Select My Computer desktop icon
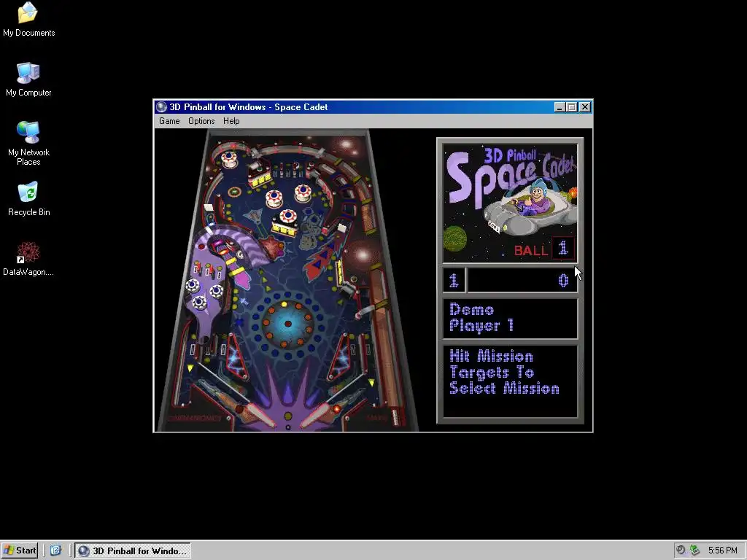Viewport: 747px width, 560px height. (28, 79)
